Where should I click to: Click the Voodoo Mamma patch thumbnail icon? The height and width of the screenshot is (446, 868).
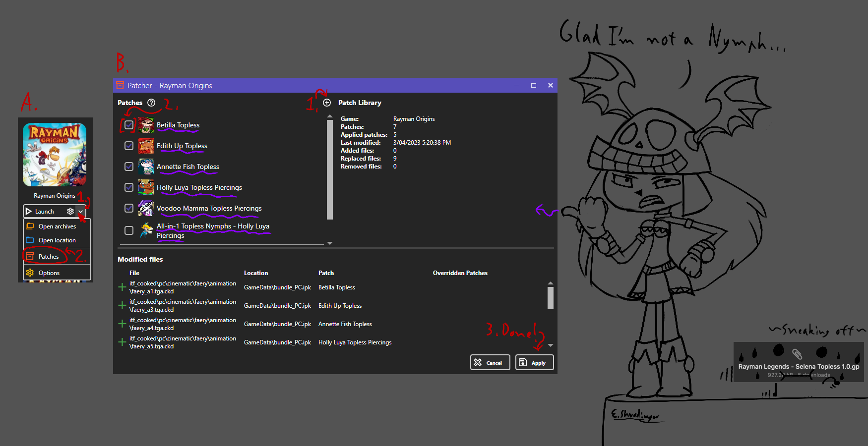[x=146, y=208]
